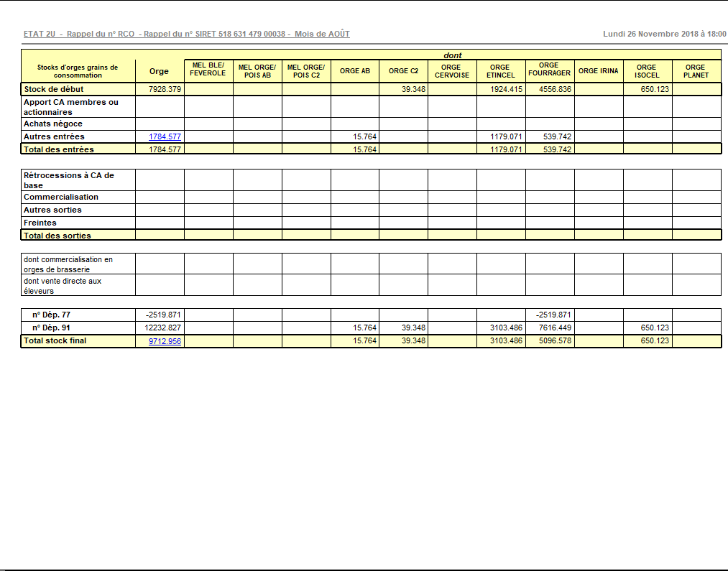Click the Freintes row label
Screen dimensions: 728x571
pyautogui.click(x=40, y=223)
